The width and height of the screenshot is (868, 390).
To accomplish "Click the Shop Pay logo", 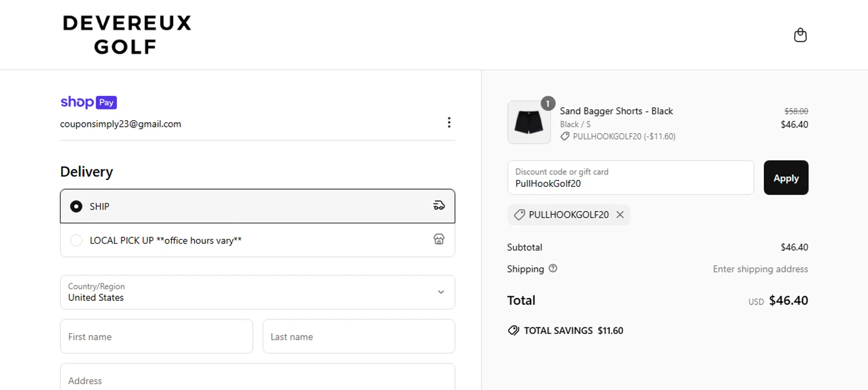I will (89, 102).
